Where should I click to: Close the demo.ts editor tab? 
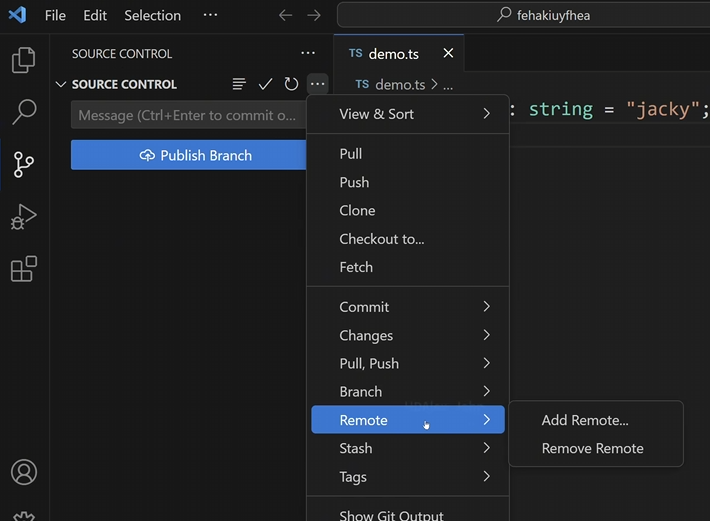pos(448,54)
